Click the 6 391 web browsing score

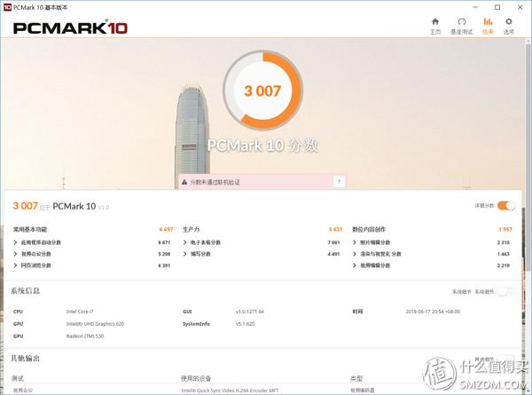pos(164,265)
